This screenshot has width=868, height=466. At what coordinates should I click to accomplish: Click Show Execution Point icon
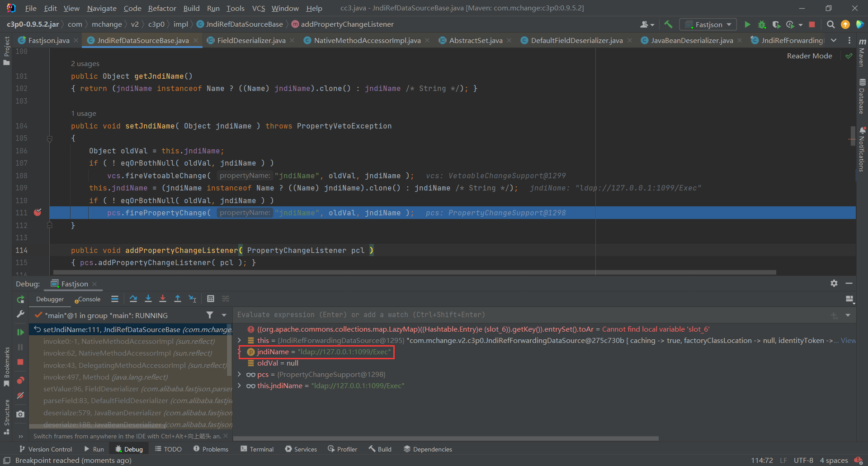point(115,299)
